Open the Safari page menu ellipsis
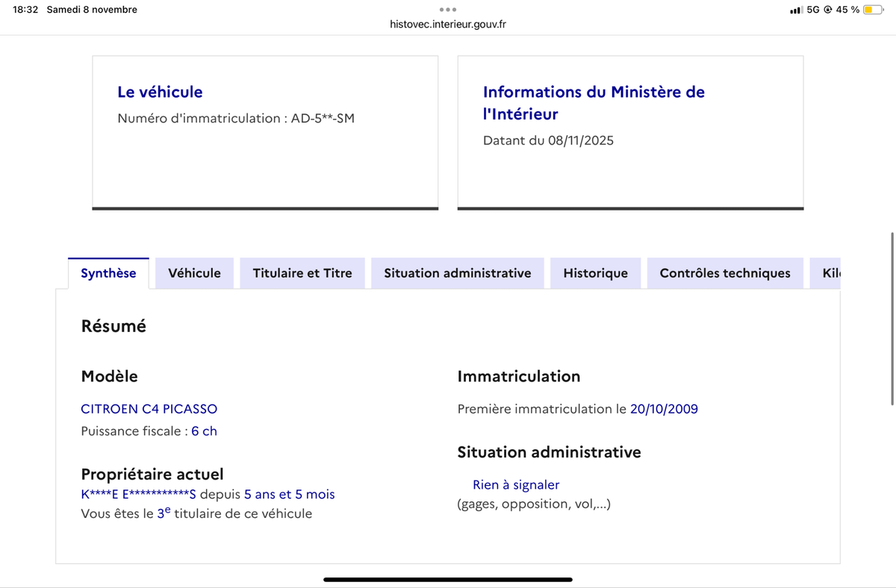Viewport: 896px width, 588px height. pos(447,10)
